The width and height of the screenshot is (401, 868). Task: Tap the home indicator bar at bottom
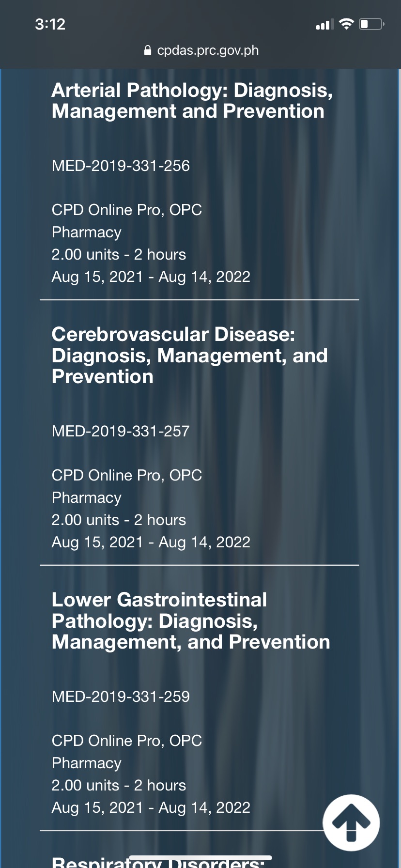200,858
